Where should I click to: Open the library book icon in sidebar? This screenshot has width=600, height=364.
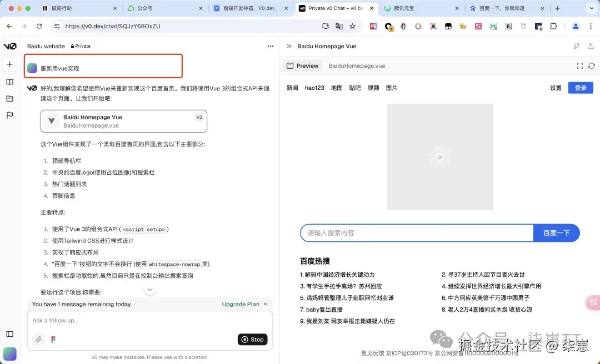pos(10,82)
